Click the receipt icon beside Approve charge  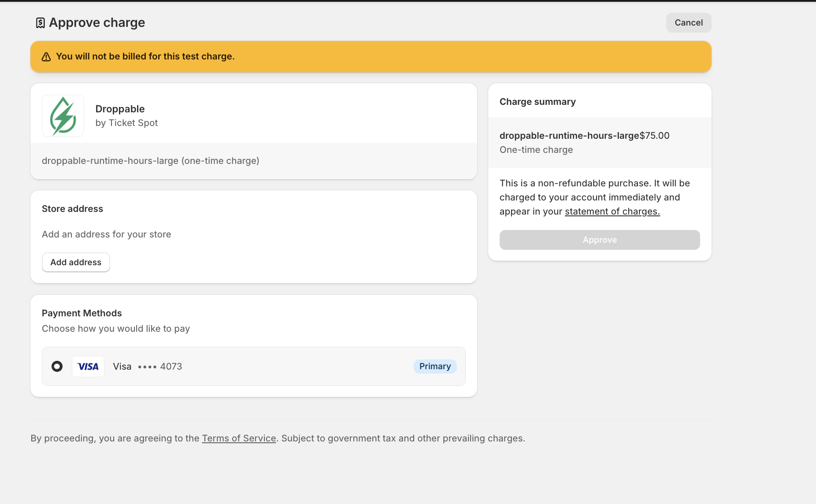40,23
